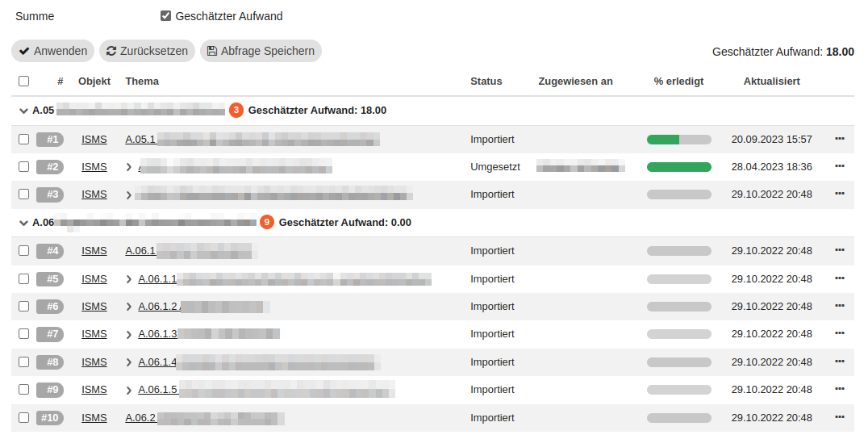Click the #7 issue ID badge

click(x=50, y=334)
